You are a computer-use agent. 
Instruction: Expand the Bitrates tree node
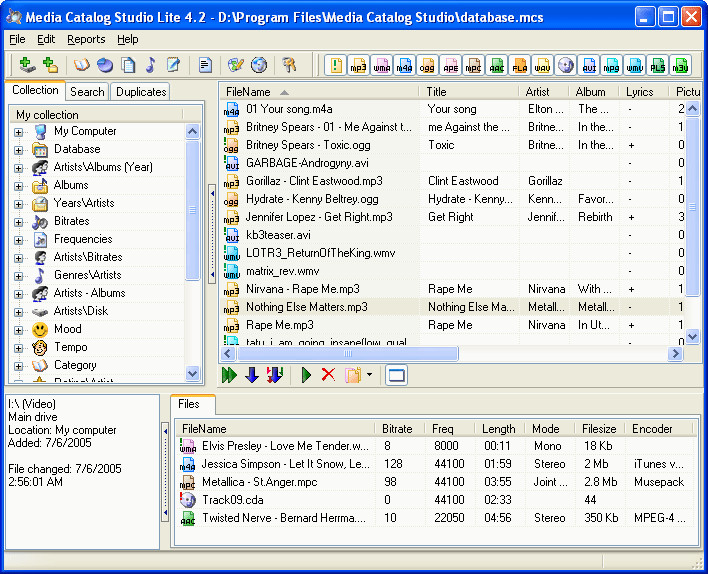click(19, 222)
